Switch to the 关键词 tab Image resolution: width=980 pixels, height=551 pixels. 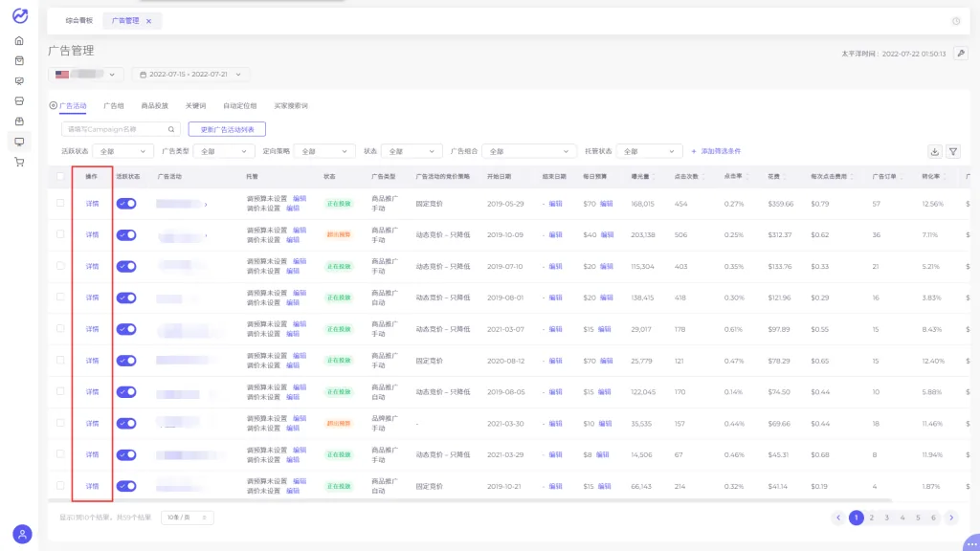195,105
